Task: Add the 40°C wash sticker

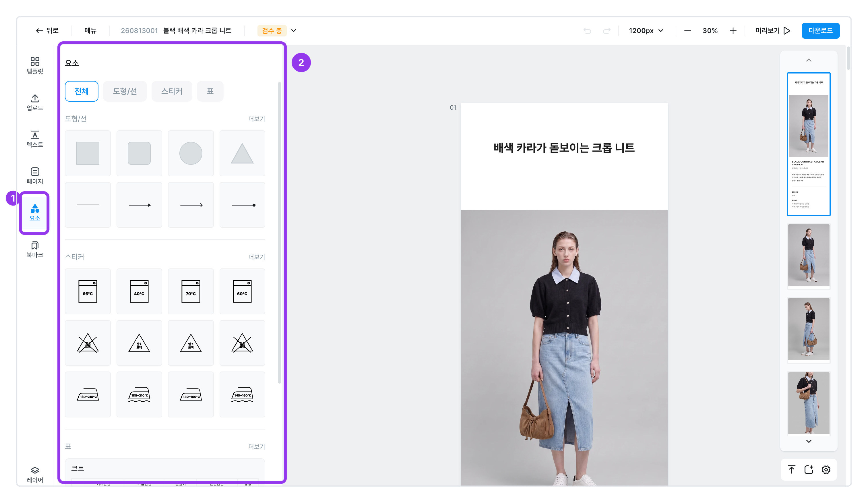Action: (139, 291)
